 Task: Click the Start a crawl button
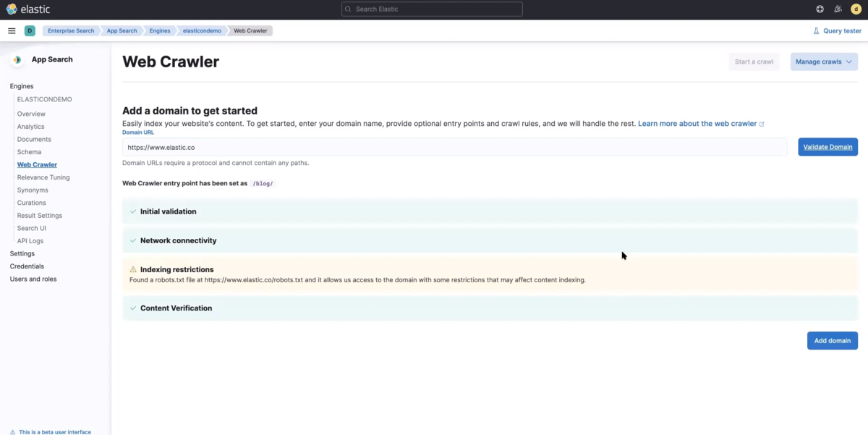click(x=754, y=62)
